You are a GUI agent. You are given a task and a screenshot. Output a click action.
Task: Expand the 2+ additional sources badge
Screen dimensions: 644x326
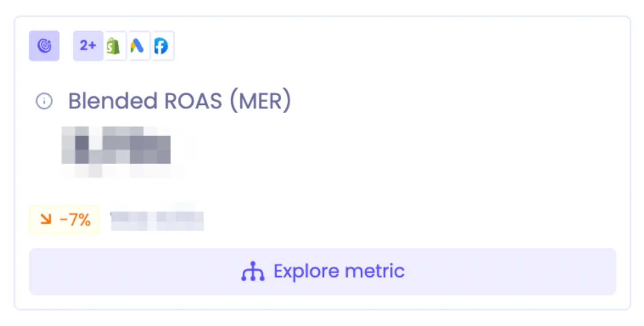coord(88,46)
